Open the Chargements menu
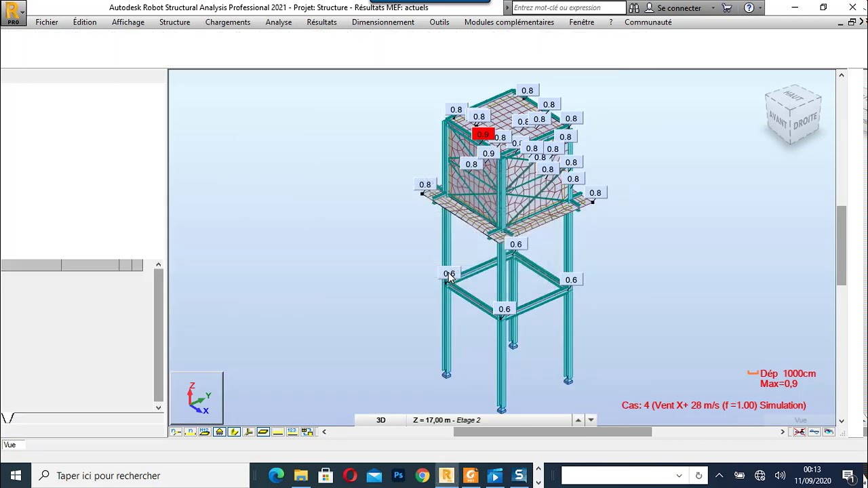868x488 pixels. (x=228, y=22)
